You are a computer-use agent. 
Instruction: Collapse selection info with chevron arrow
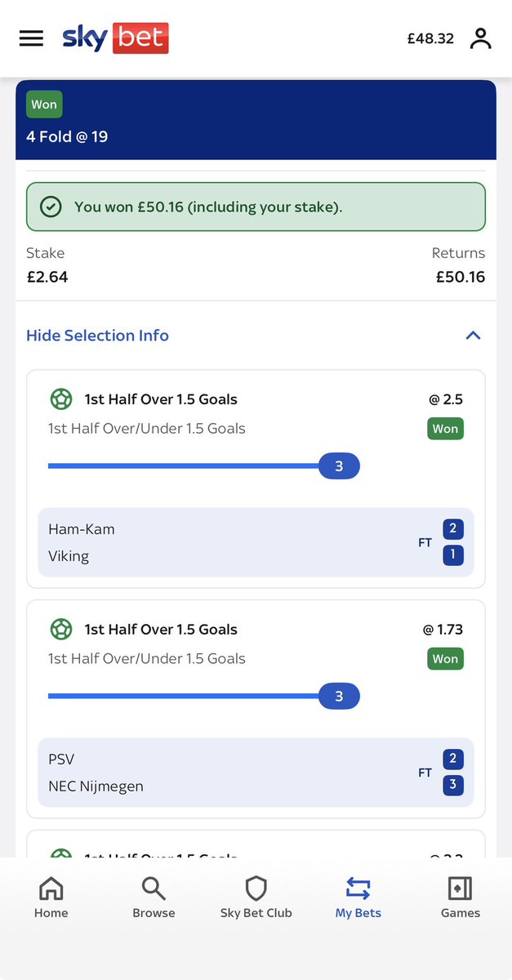(473, 336)
